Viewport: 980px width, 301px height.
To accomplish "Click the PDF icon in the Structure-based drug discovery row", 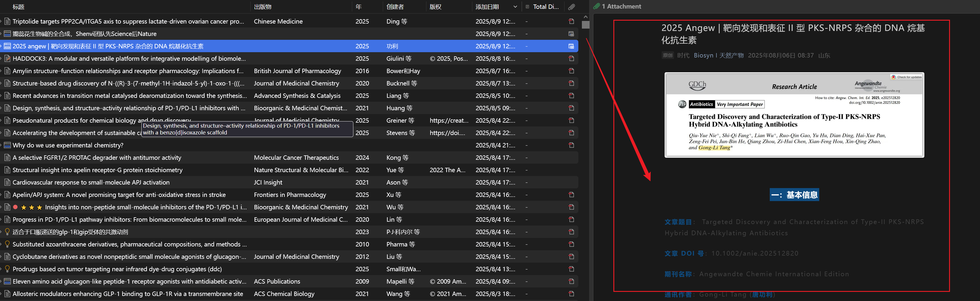I will [571, 83].
